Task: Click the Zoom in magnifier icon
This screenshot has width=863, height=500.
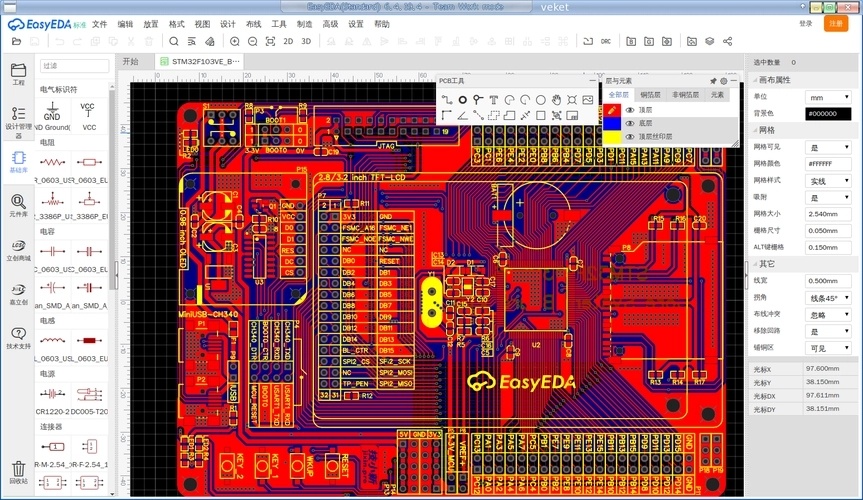Action: coord(234,41)
